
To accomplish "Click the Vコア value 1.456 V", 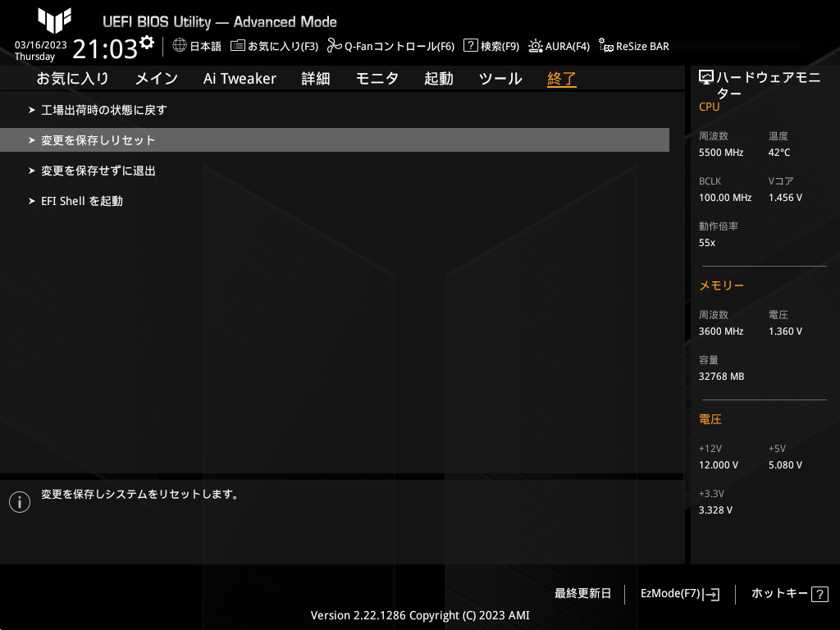I will pyautogui.click(x=785, y=198).
